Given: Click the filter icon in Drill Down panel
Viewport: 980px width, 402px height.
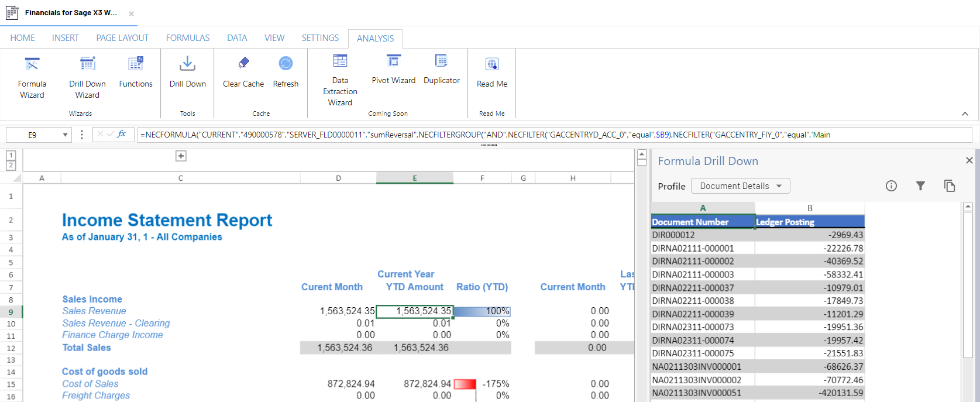Looking at the screenshot, I should pyautogui.click(x=920, y=186).
